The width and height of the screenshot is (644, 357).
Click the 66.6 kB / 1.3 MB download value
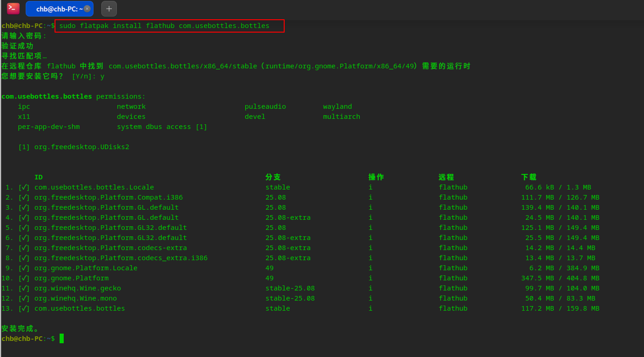558,187
